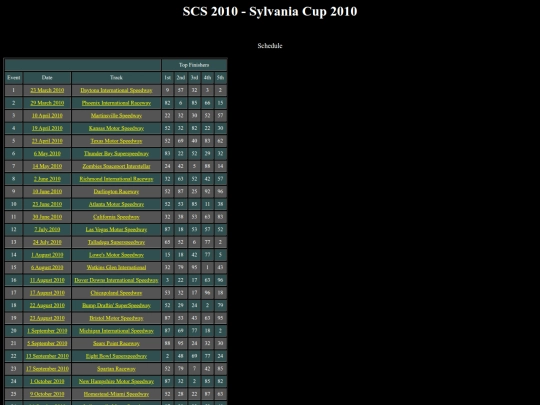Open the Richmond International Raceway link

pyautogui.click(x=116, y=179)
